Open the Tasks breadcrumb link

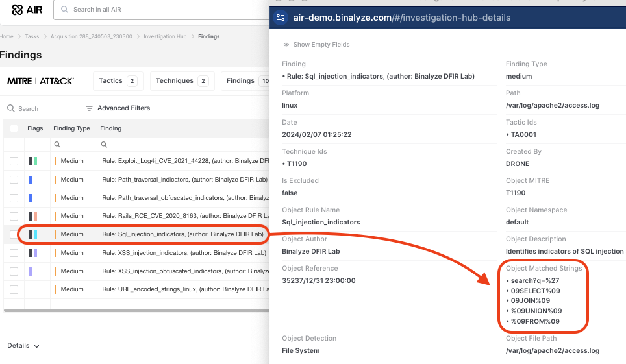pyautogui.click(x=32, y=36)
